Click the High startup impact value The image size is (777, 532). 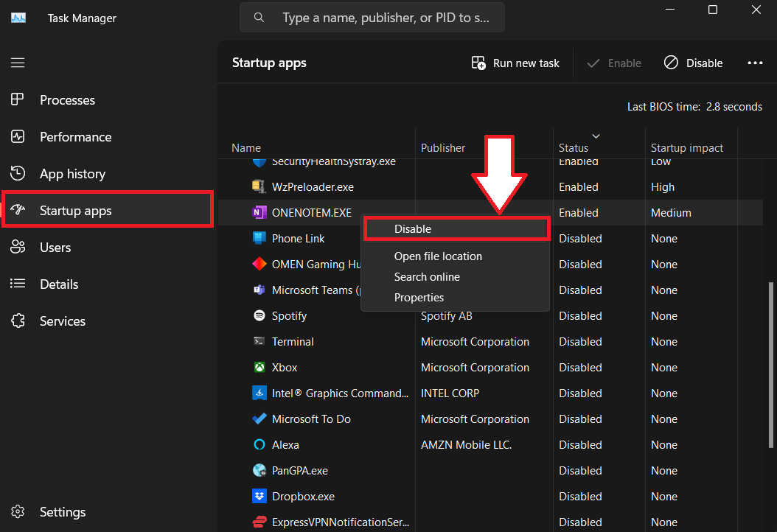[x=663, y=186]
